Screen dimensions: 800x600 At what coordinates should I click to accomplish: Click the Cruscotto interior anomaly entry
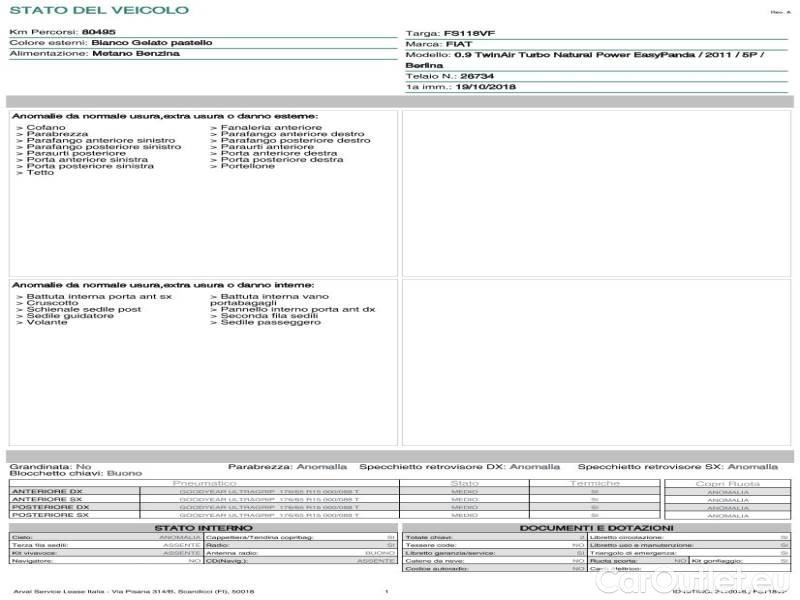pos(50,303)
